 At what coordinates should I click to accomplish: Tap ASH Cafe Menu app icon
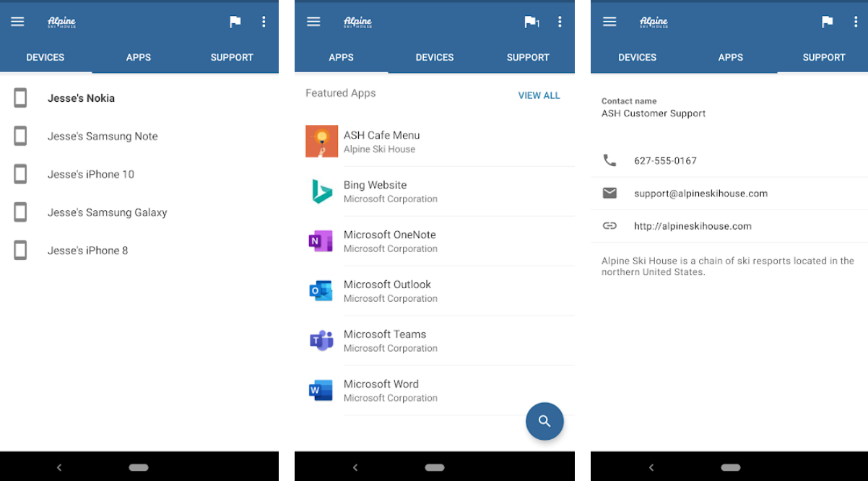[321, 142]
